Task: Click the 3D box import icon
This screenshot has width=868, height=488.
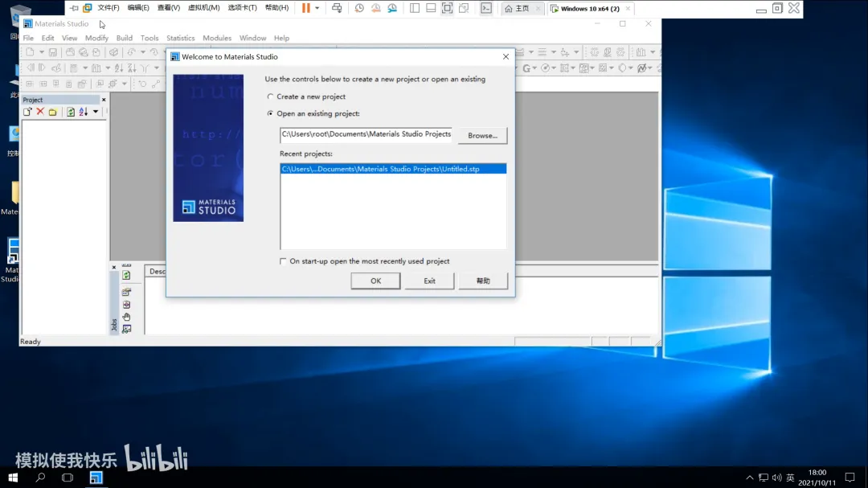Action: (x=113, y=52)
